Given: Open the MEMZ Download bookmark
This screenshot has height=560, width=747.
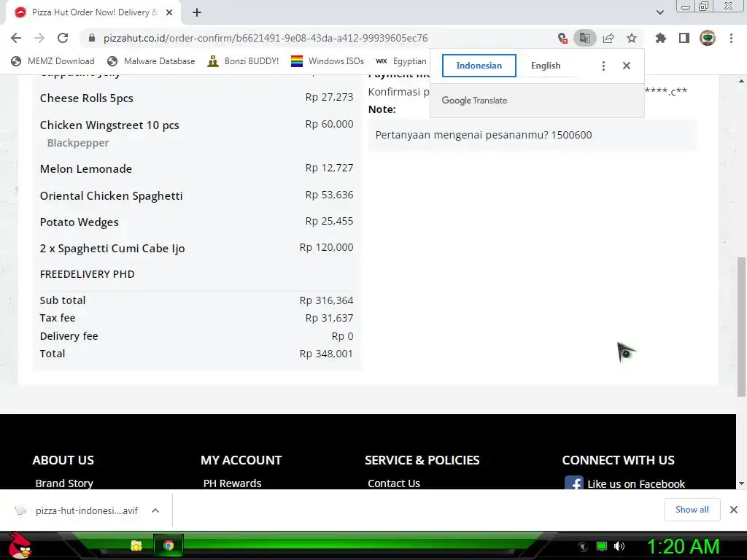Looking at the screenshot, I should [53, 61].
